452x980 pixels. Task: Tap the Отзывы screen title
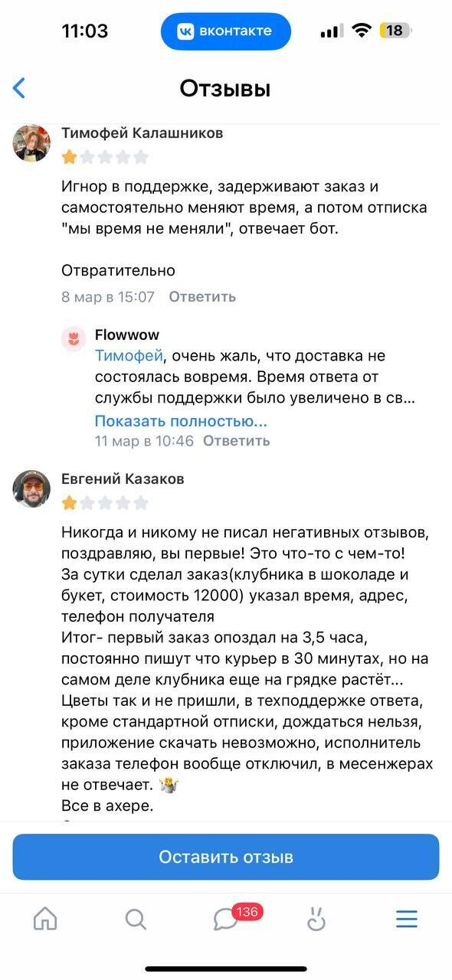[226, 88]
